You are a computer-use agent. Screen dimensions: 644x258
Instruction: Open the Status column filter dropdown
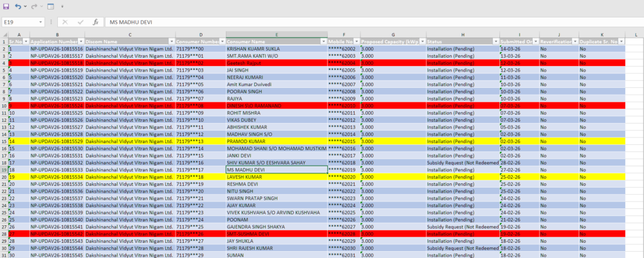click(x=496, y=41)
